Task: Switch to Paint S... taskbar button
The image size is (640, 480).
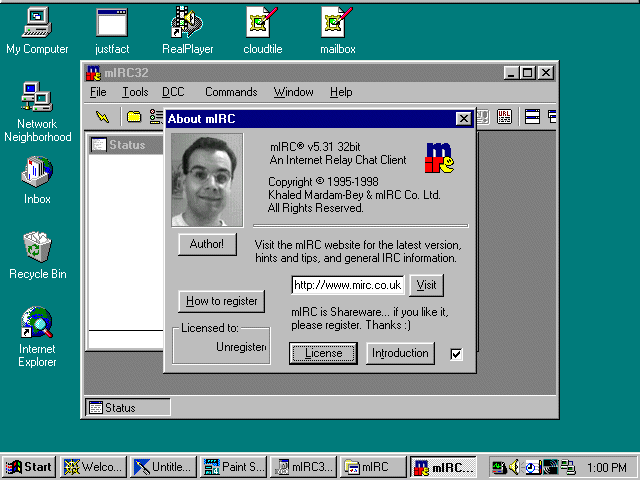Action: [234, 467]
